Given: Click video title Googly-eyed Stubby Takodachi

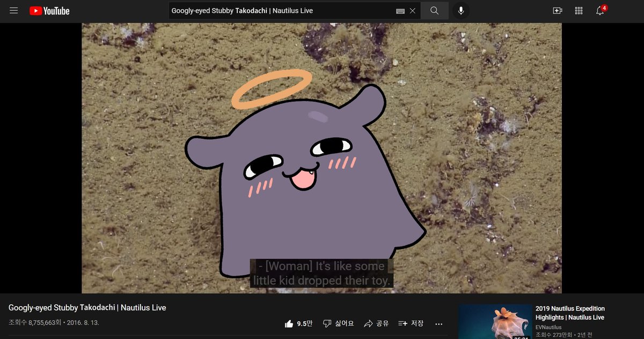Looking at the screenshot, I should coord(87,308).
